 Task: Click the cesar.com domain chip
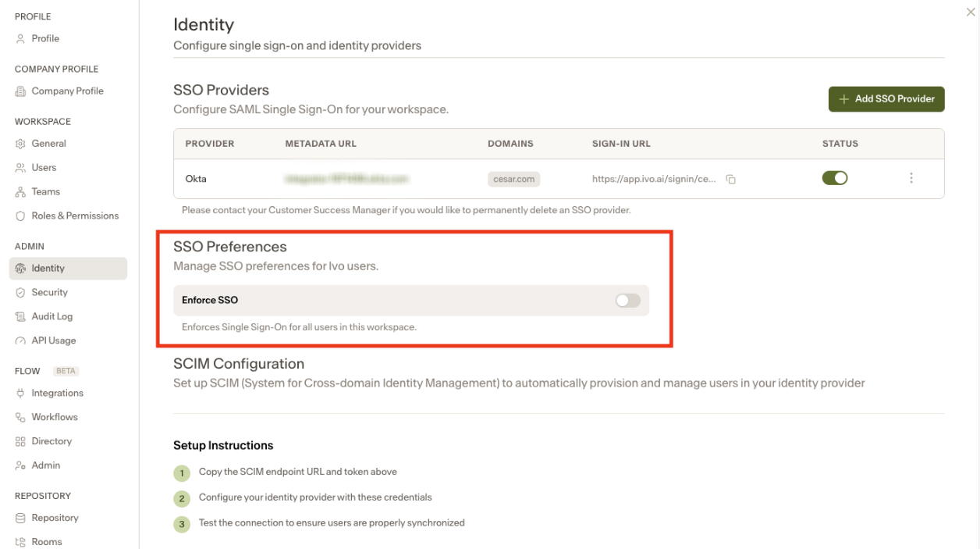coord(514,179)
